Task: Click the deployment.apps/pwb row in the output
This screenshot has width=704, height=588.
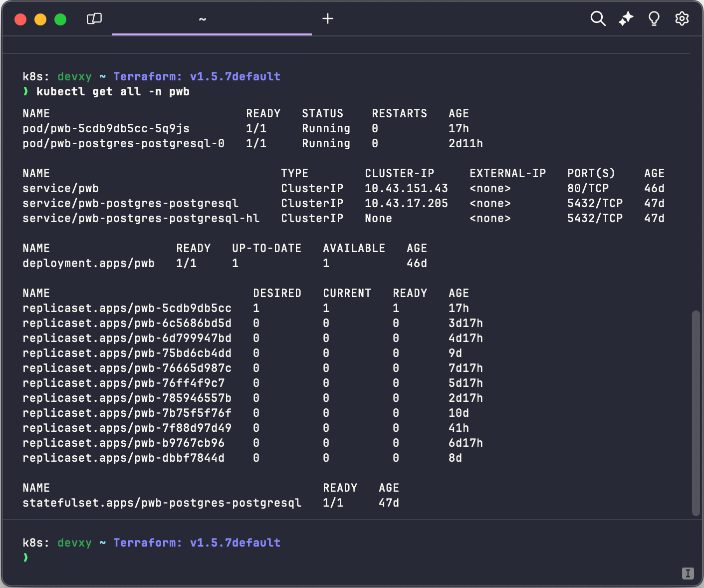Action: pyautogui.click(x=88, y=263)
